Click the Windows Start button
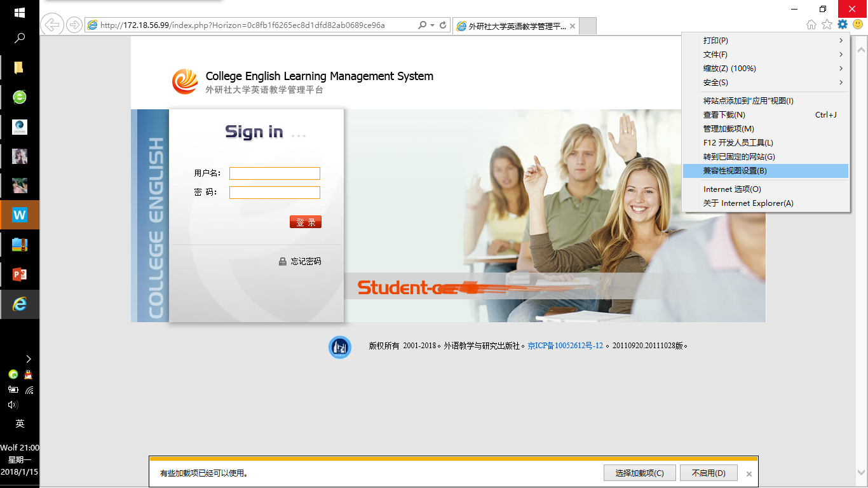Image resolution: width=868 pixels, height=488 pixels. point(20,13)
